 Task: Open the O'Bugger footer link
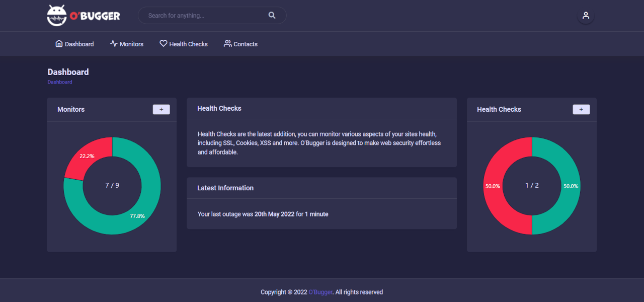(320, 292)
